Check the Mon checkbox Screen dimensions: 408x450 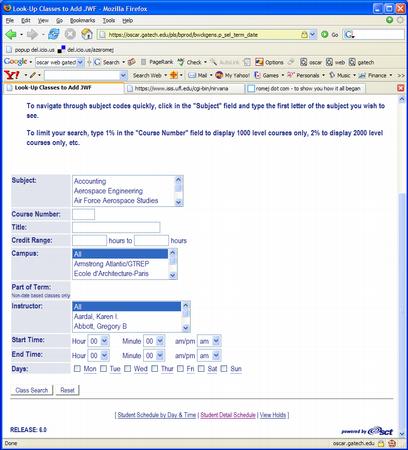(77, 368)
